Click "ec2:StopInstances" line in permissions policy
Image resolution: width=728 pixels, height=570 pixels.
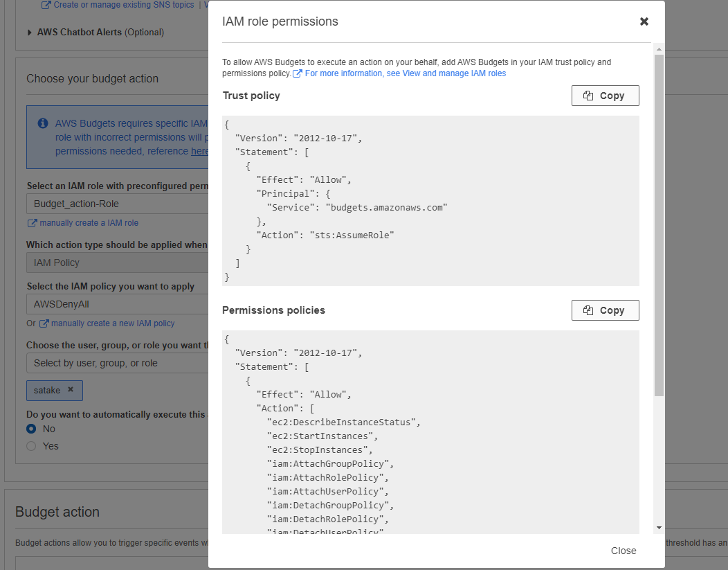tap(320, 450)
